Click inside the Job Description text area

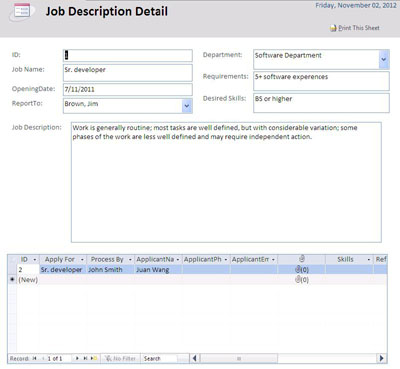click(x=226, y=182)
